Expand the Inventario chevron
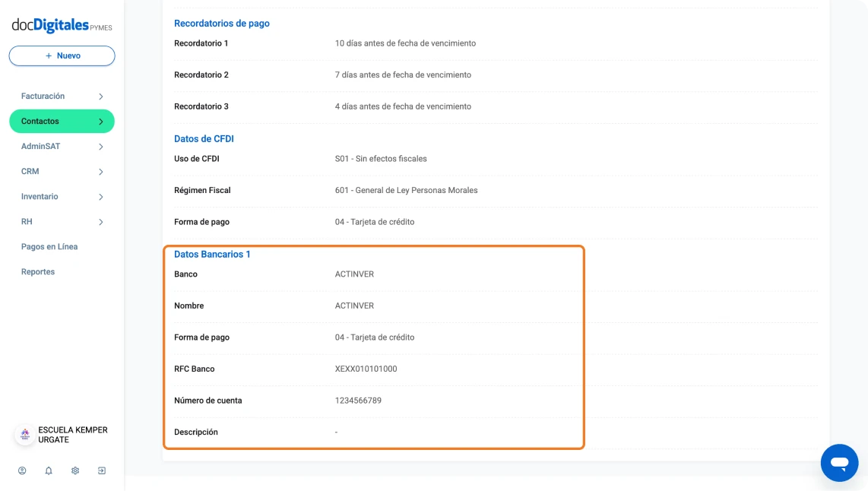 (x=101, y=197)
